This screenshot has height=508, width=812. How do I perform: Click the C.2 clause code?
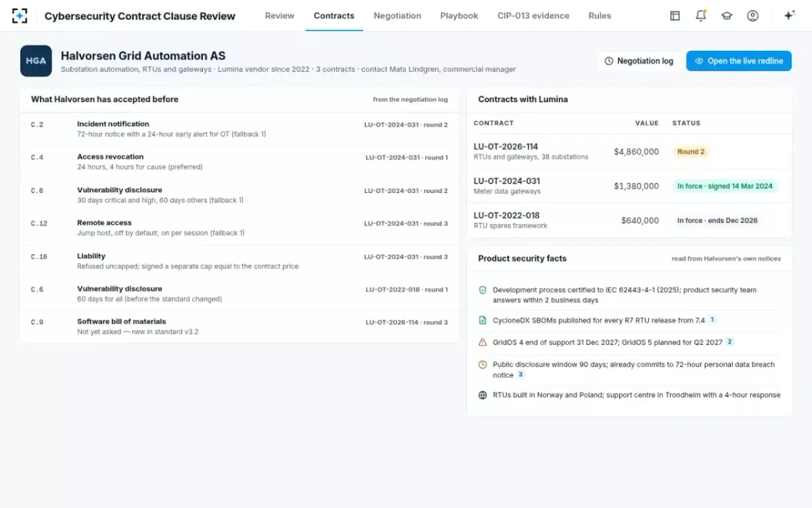[x=37, y=125]
